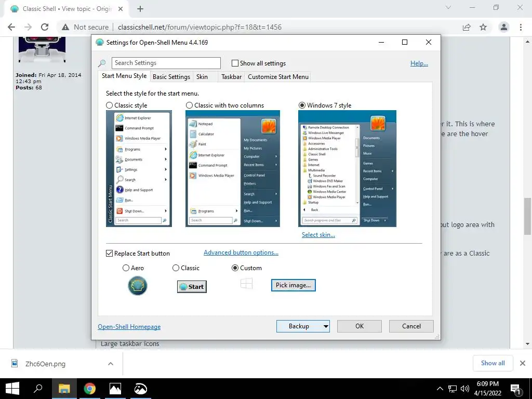Screen dimensions: 532x399
Task: Open Chrome profile avatar menu
Action: [x=504, y=27]
